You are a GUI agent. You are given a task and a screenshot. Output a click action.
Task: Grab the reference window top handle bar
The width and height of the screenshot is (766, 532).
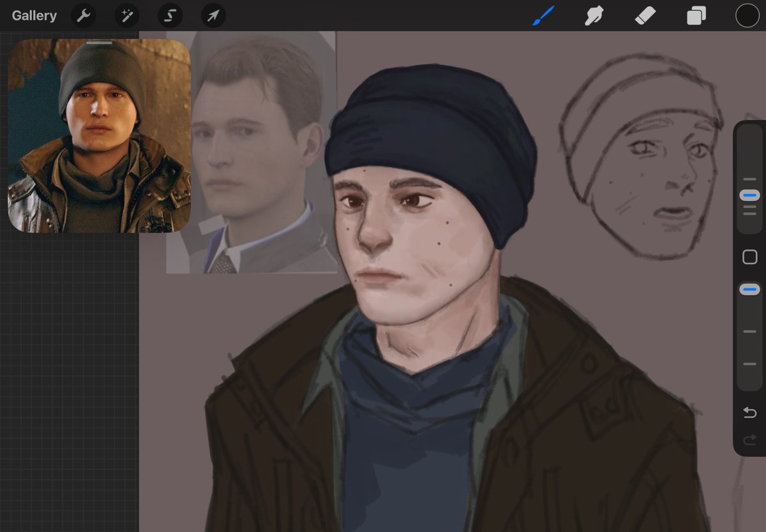pos(99,43)
